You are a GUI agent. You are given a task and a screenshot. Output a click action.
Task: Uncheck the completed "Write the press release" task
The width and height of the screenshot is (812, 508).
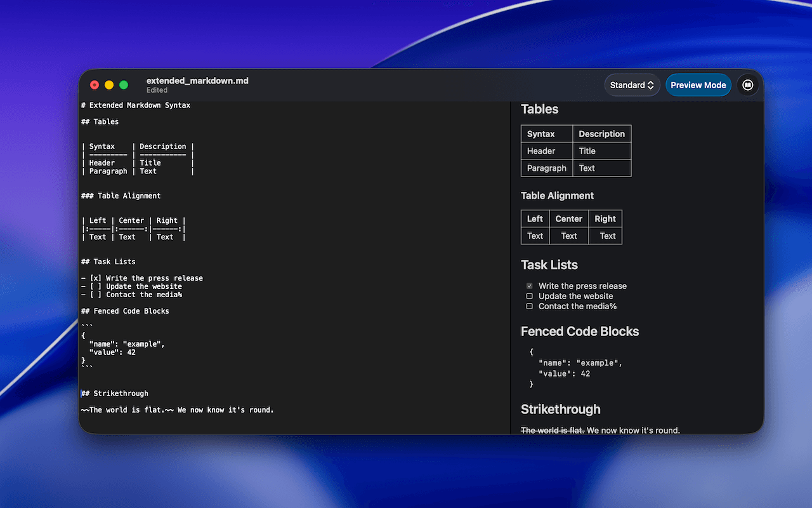click(529, 286)
